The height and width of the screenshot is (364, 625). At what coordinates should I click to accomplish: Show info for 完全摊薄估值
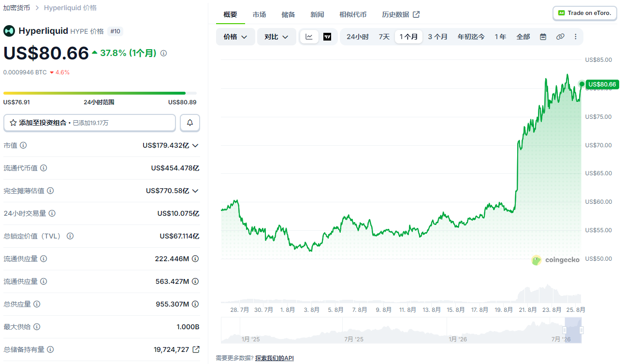click(50, 191)
